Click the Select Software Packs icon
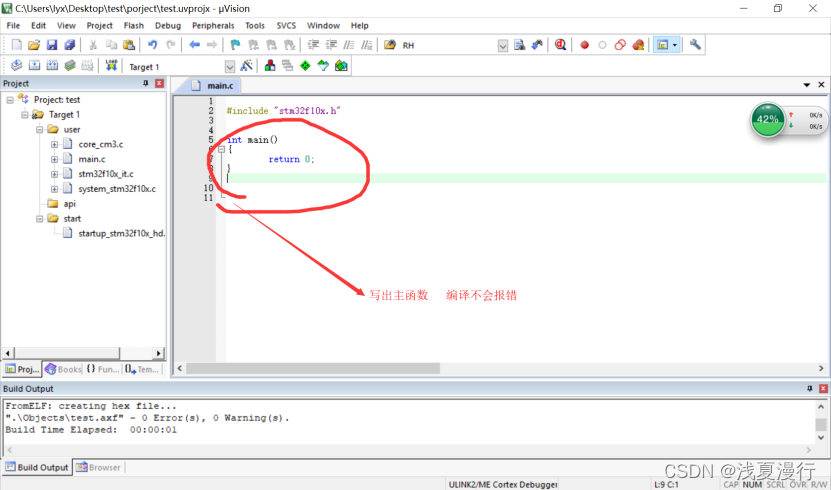 click(x=323, y=66)
